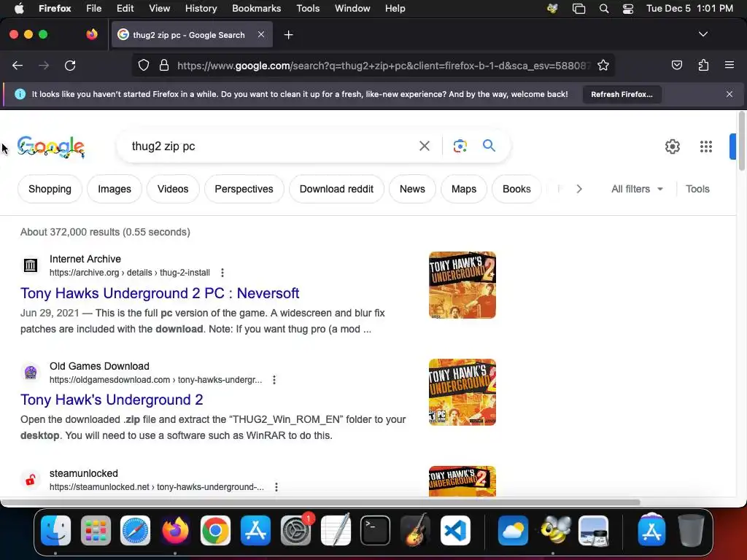The image size is (747, 560).
Task: Select the Shopping filter chip
Action: [50, 189]
